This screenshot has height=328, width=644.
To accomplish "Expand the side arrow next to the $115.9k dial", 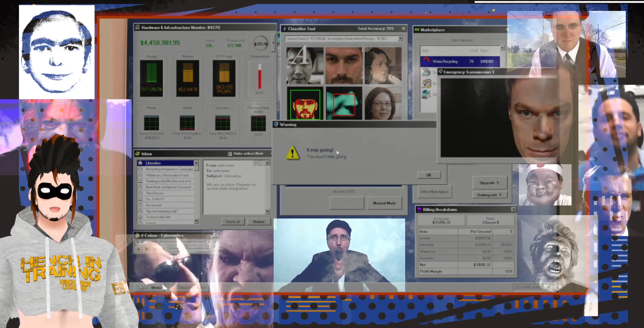I will pyautogui.click(x=273, y=42).
